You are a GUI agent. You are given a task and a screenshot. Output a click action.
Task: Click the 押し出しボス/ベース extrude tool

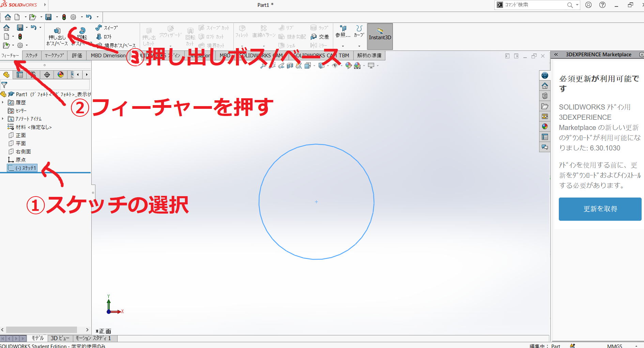click(57, 37)
